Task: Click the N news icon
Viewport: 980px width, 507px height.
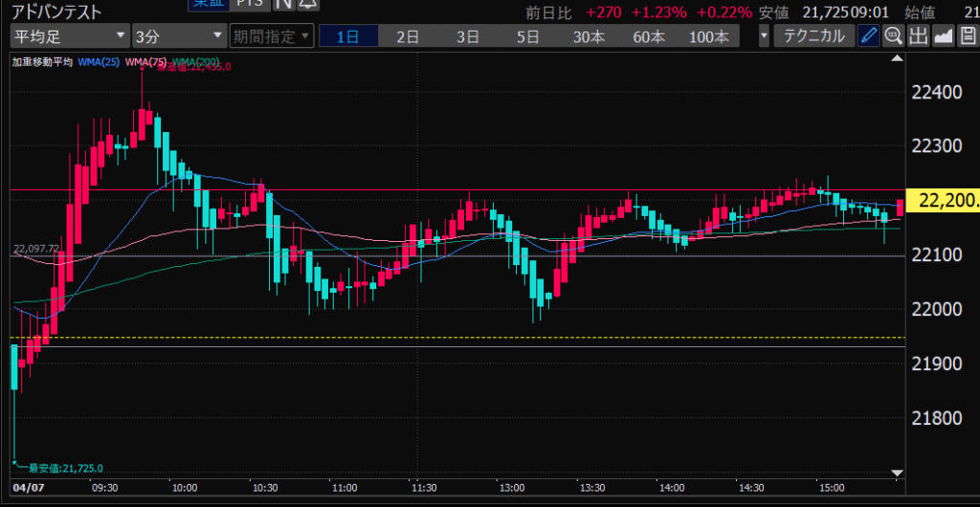Action: (283, 5)
